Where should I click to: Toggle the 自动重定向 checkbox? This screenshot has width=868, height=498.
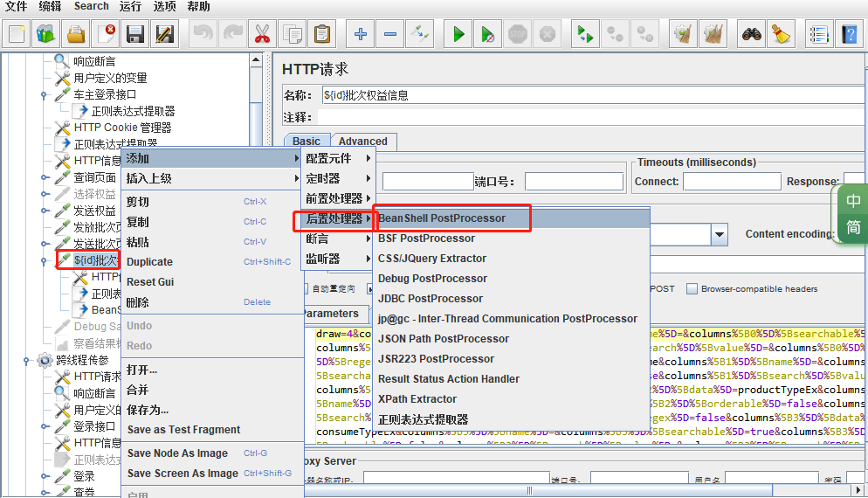coord(307,288)
